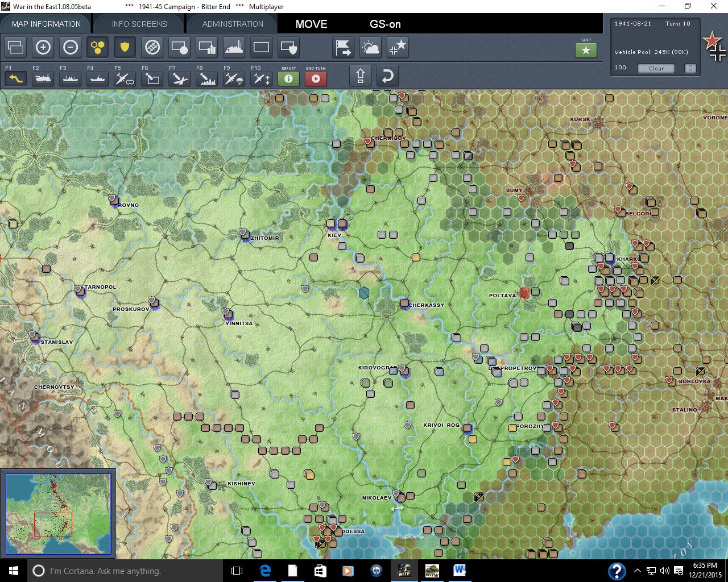Click the small button right of Clear
This screenshot has height=582, width=728.
point(690,68)
